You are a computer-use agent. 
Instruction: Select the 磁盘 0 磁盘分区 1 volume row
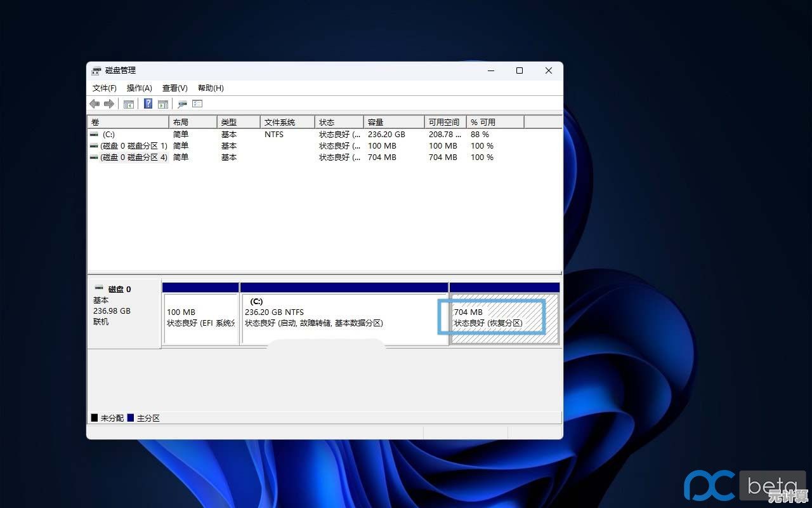pos(133,145)
